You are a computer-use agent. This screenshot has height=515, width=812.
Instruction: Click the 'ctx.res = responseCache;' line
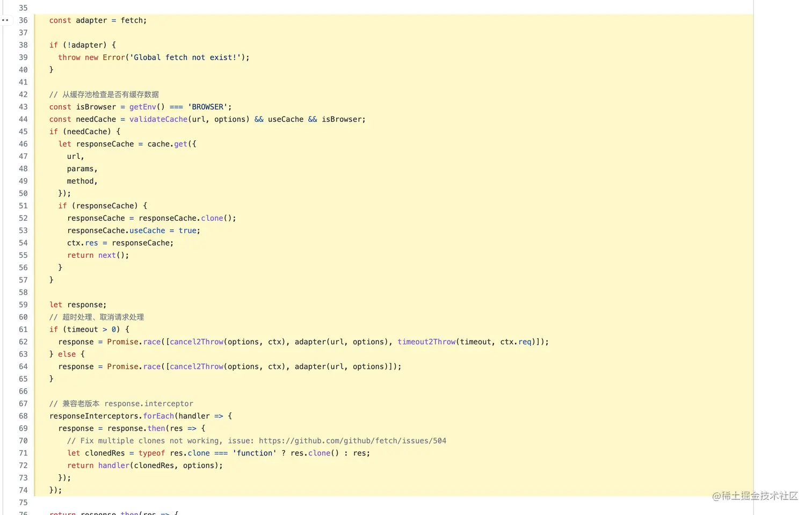point(120,243)
